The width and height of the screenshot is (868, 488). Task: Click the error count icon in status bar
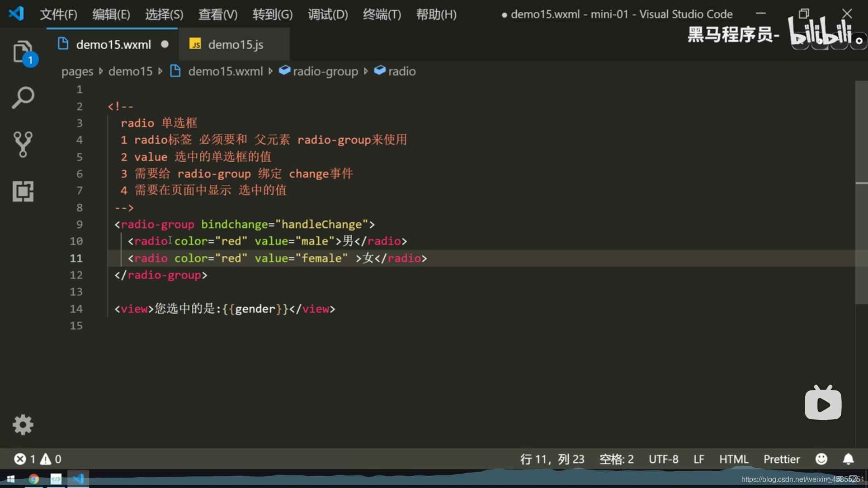click(20, 459)
